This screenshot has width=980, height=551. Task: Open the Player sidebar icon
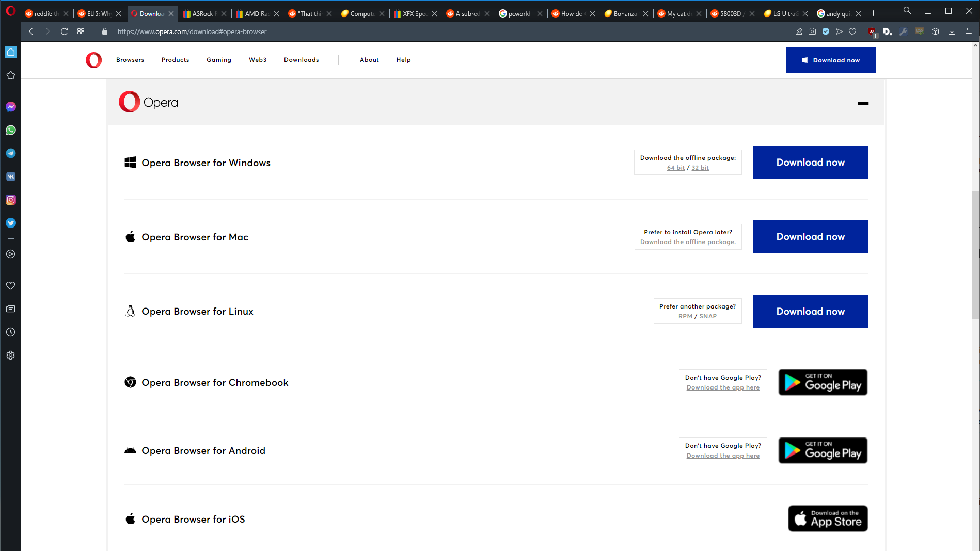[x=11, y=254]
